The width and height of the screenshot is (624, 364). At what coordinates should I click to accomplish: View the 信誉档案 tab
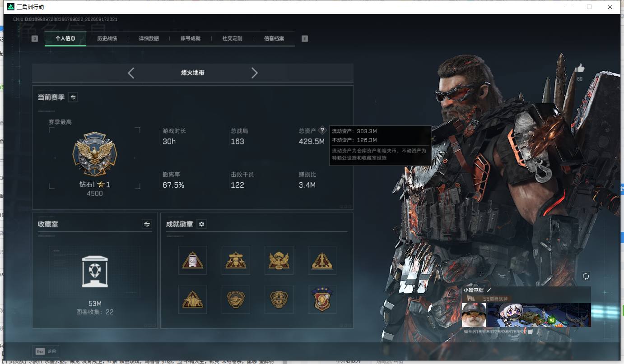[274, 38]
